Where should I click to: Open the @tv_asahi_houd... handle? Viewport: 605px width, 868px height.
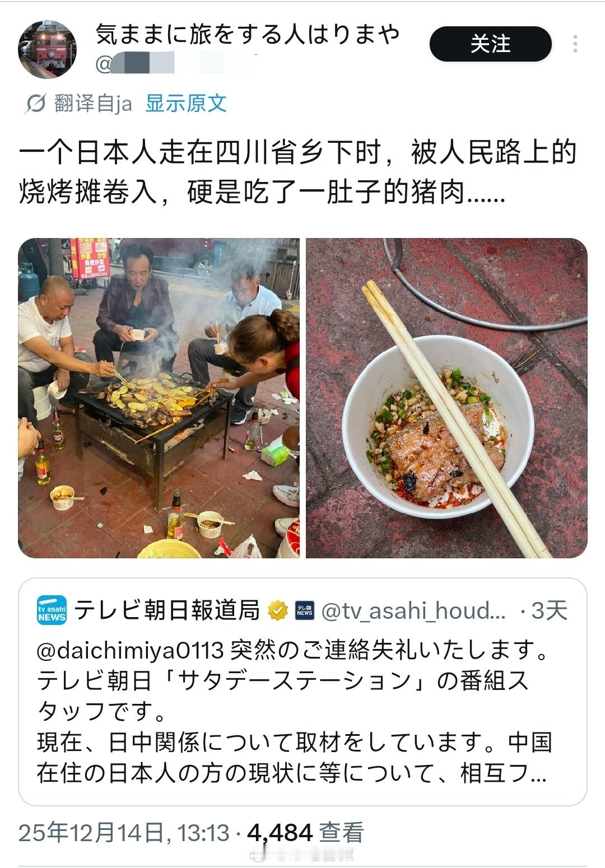(413, 610)
